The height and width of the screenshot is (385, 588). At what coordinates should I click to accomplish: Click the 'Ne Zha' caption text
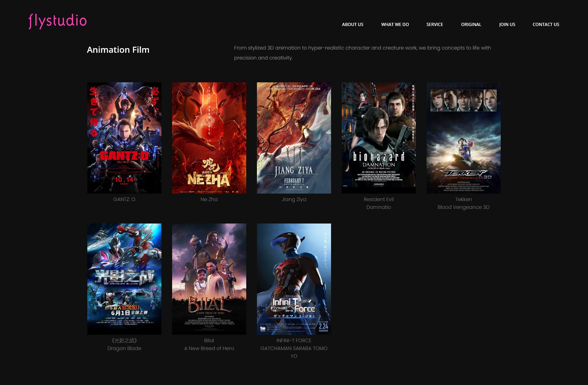click(x=209, y=199)
